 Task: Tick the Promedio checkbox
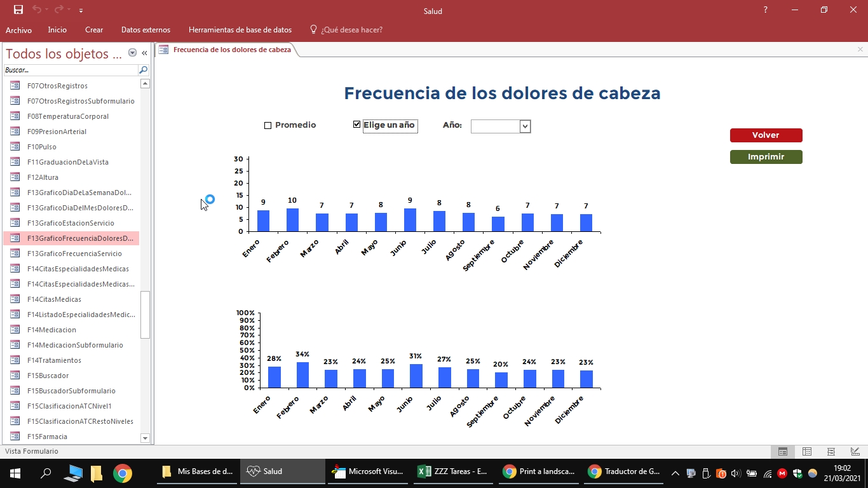tap(268, 125)
